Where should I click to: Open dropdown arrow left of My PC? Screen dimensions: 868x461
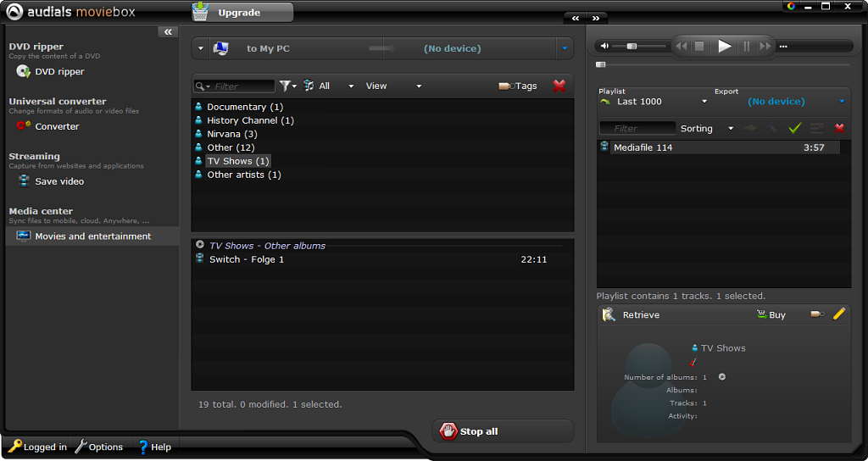click(200, 48)
